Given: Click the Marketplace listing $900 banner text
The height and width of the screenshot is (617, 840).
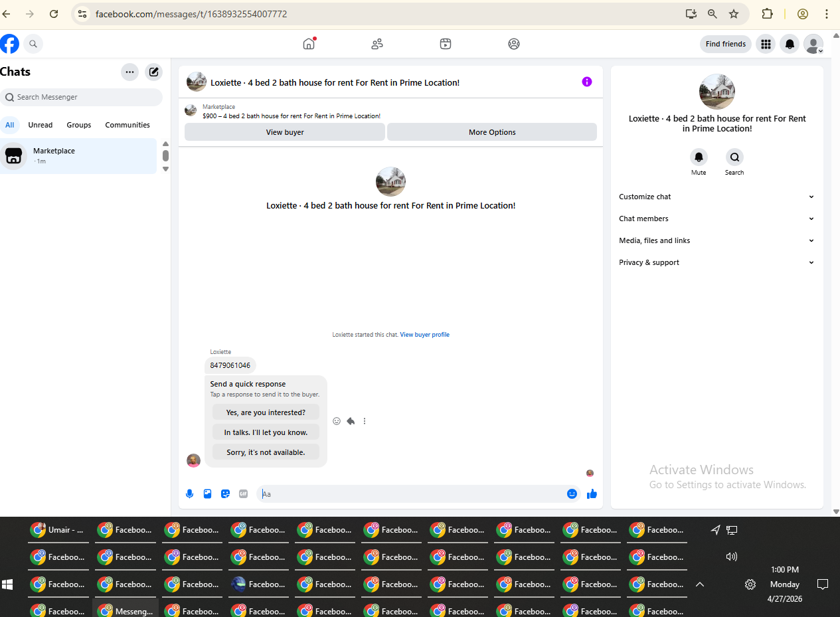Looking at the screenshot, I should coord(292,116).
